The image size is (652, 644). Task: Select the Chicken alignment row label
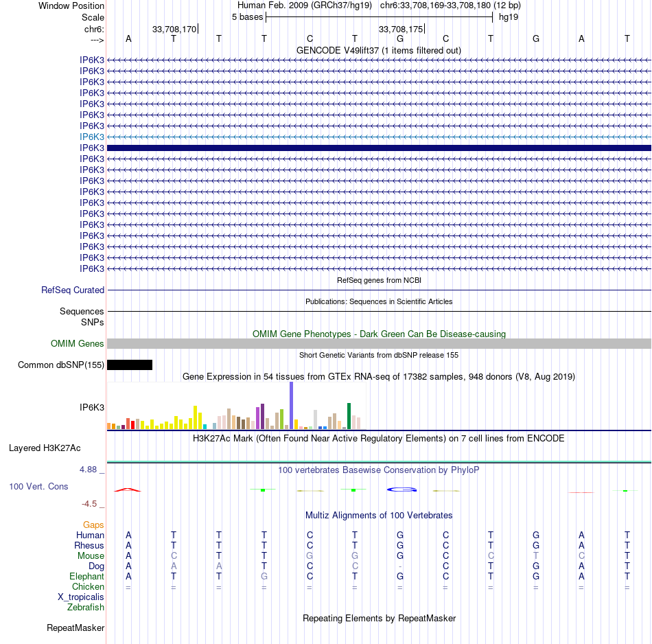coord(88,586)
